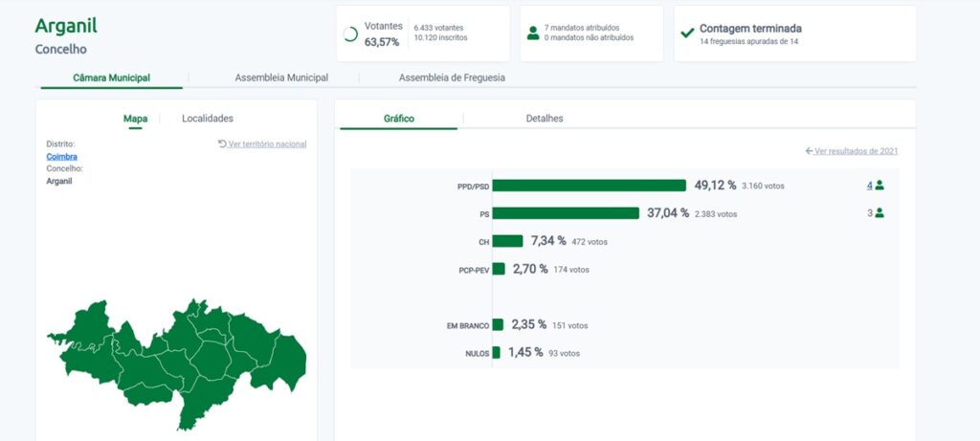Open the Assembleia Municipal tab
This screenshot has width=980, height=441.
coord(281,77)
